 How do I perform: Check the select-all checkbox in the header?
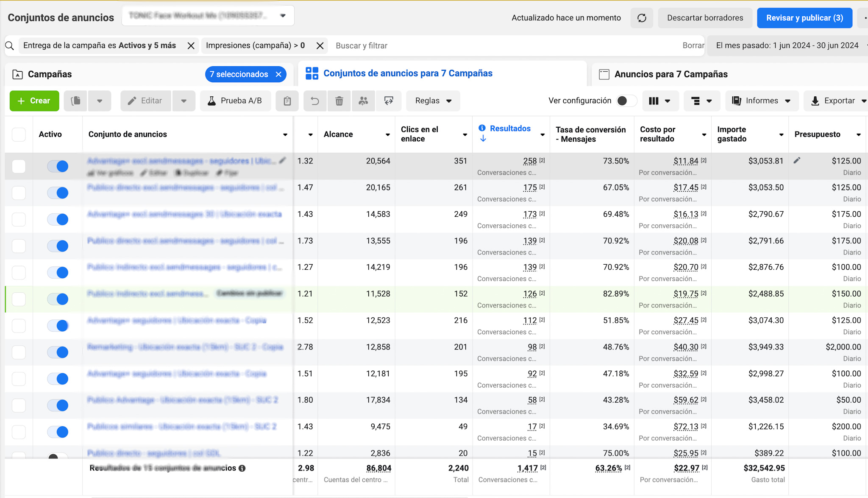[19, 134]
